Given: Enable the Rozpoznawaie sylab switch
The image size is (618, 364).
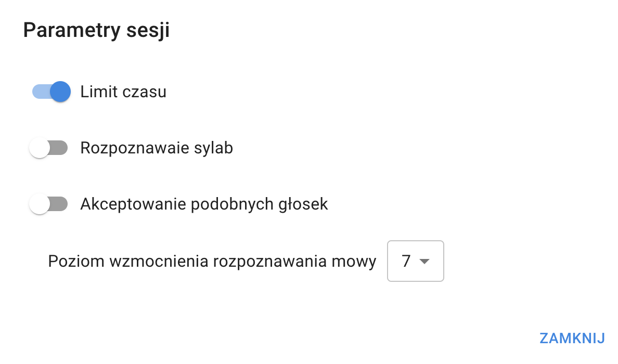Looking at the screenshot, I should click(48, 148).
